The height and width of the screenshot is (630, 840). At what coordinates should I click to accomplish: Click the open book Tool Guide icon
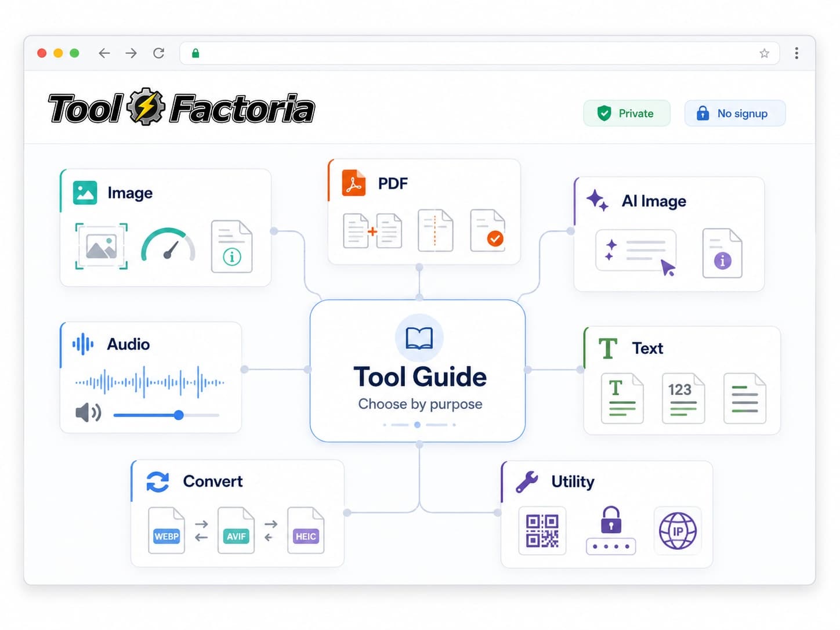click(x=419, y=338)
